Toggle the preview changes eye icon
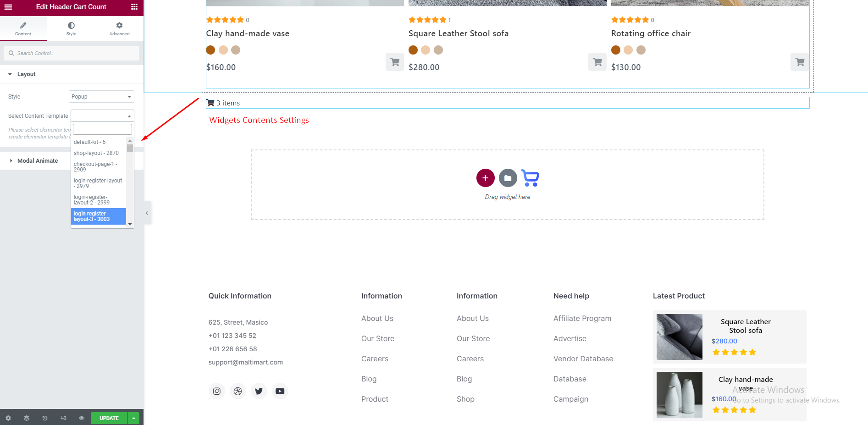868x425 pixels. point(81,418)
